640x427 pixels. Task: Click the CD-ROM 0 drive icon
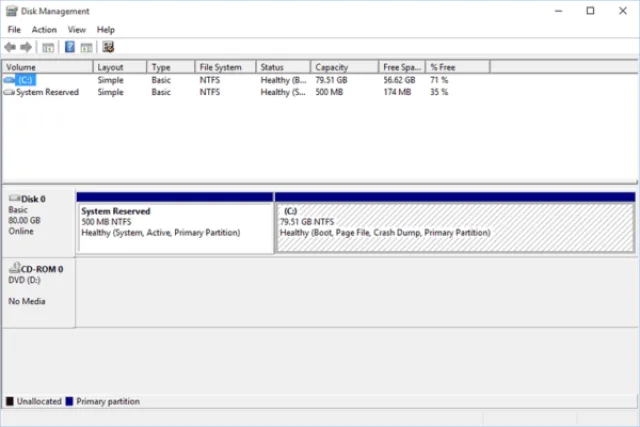14,268
